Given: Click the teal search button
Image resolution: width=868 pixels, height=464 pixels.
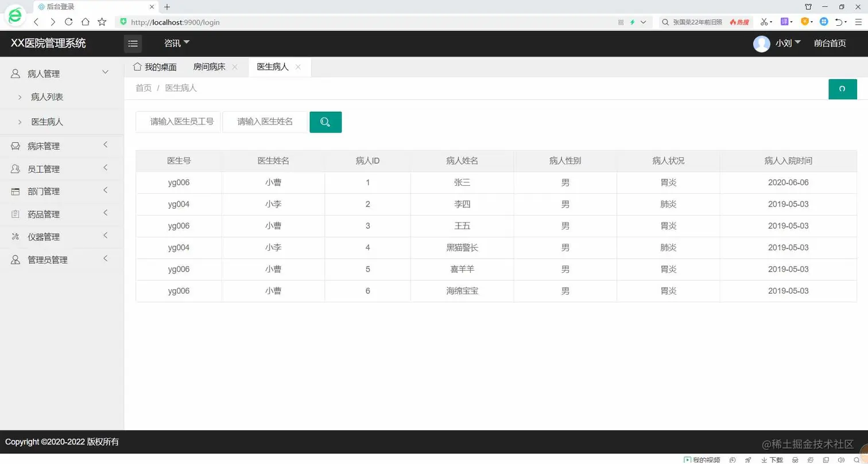Looking at the screenshot, I should (325, 122).
